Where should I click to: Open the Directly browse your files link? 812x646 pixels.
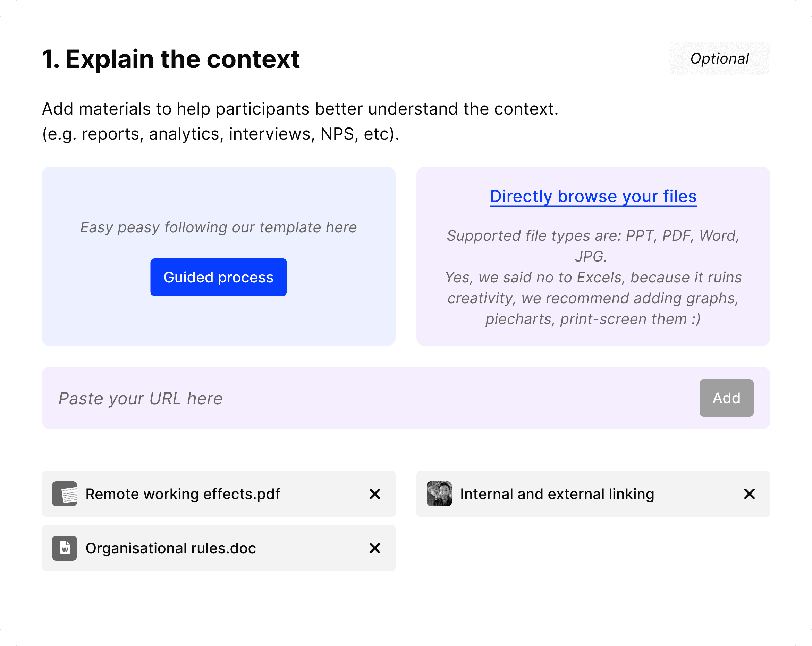pos(593,196)
